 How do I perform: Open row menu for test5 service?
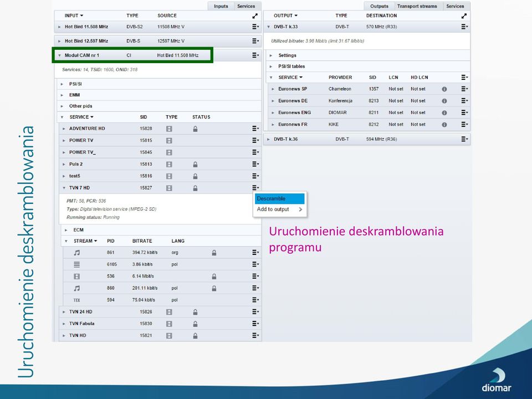click(x=255, y=176)
